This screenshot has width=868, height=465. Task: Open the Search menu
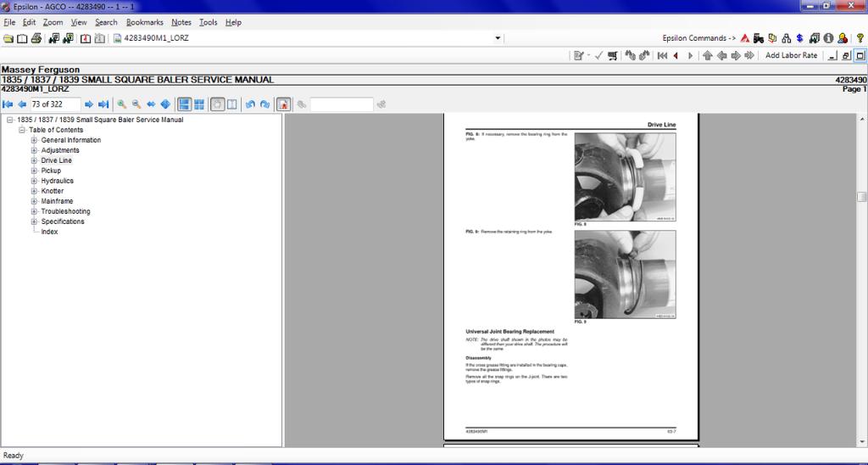[106, 22]
